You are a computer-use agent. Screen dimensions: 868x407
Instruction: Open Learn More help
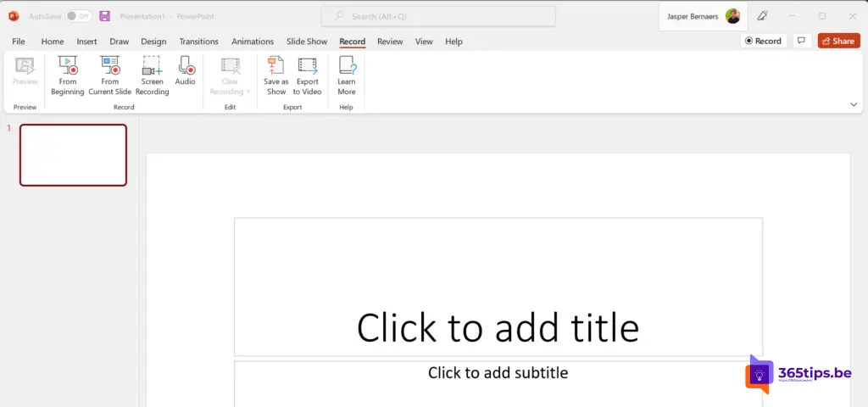point(347,75)
